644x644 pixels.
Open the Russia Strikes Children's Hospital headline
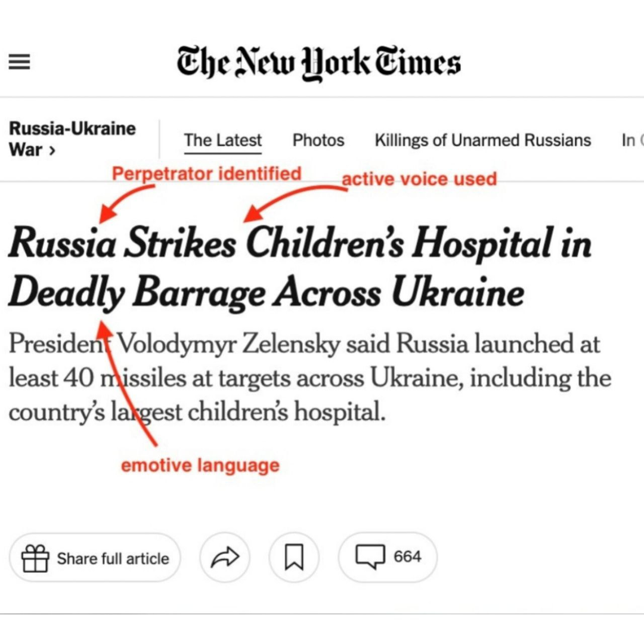pyautogui.click(x=298, y=268)
